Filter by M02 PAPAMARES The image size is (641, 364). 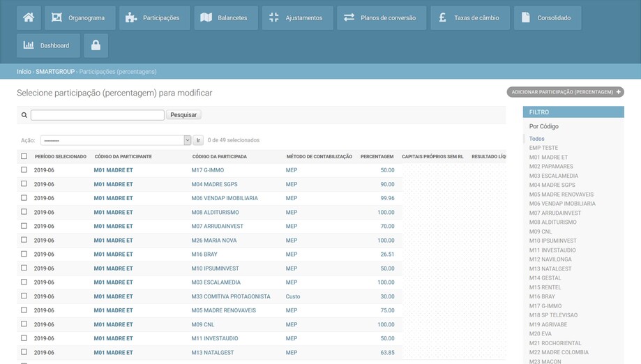click(x=551, y=167)
